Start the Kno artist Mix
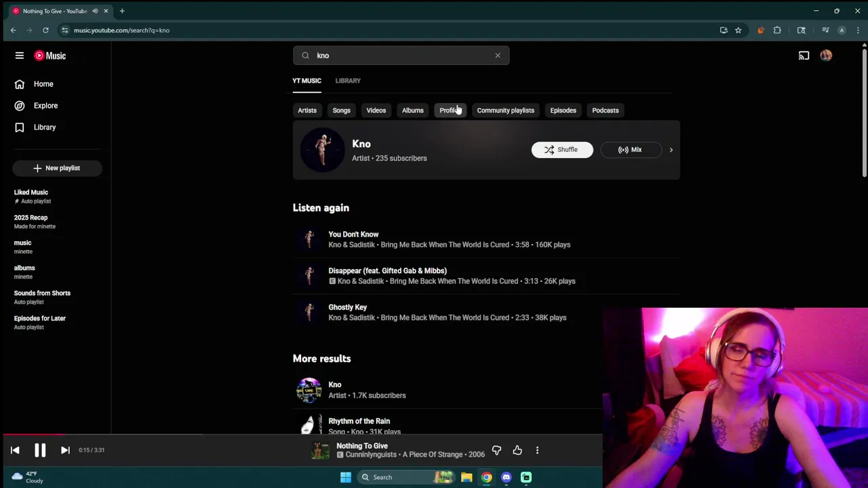Screen dimensions: 868x488 tap(631, 150)
